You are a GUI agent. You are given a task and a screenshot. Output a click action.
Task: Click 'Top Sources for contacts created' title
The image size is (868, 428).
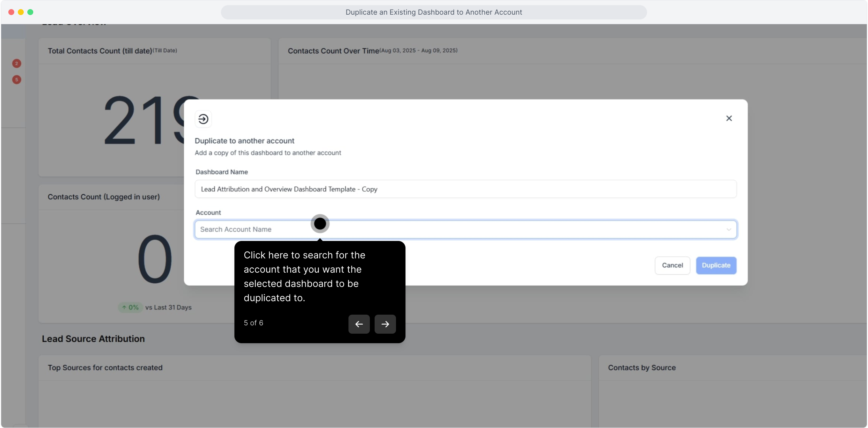click(105, 368)
